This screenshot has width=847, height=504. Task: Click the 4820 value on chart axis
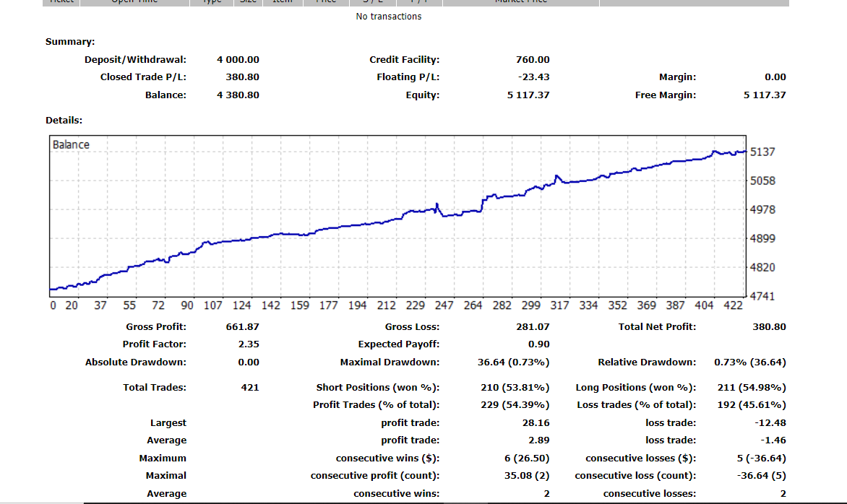762,267
